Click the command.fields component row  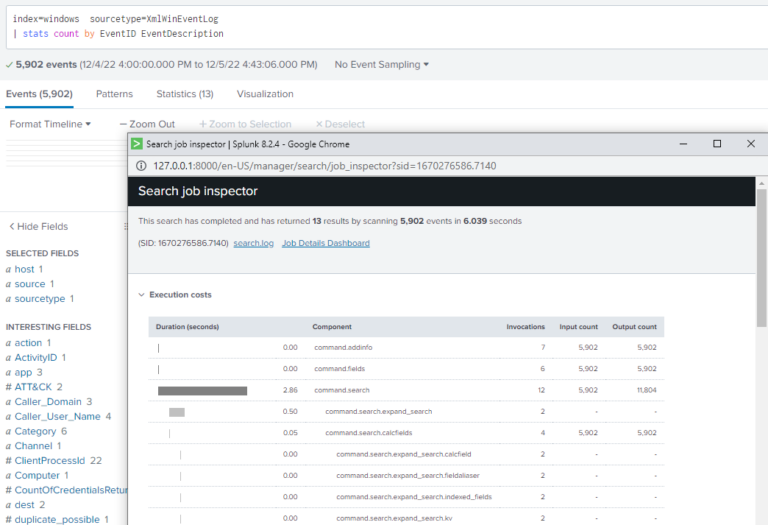[406, 369]
